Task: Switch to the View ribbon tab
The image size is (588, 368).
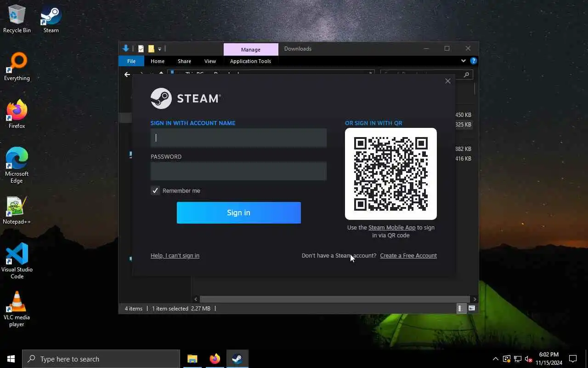Action: 210,61
